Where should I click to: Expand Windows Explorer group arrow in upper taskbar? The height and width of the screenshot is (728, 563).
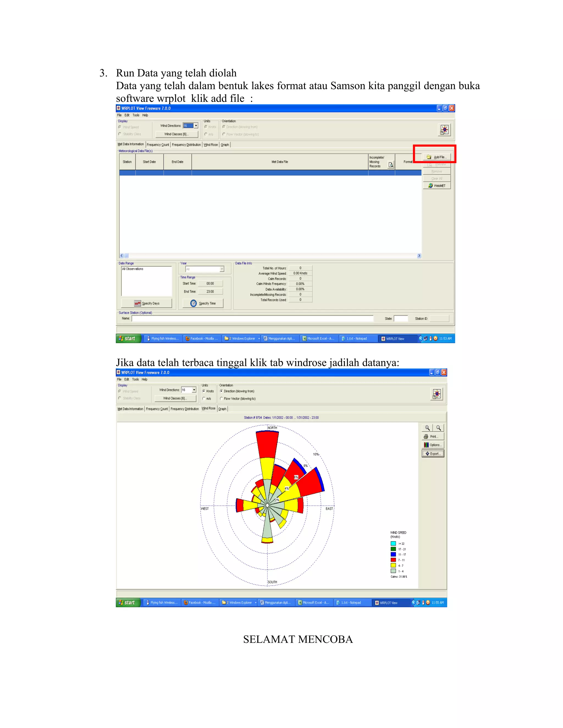click(259, 339)
